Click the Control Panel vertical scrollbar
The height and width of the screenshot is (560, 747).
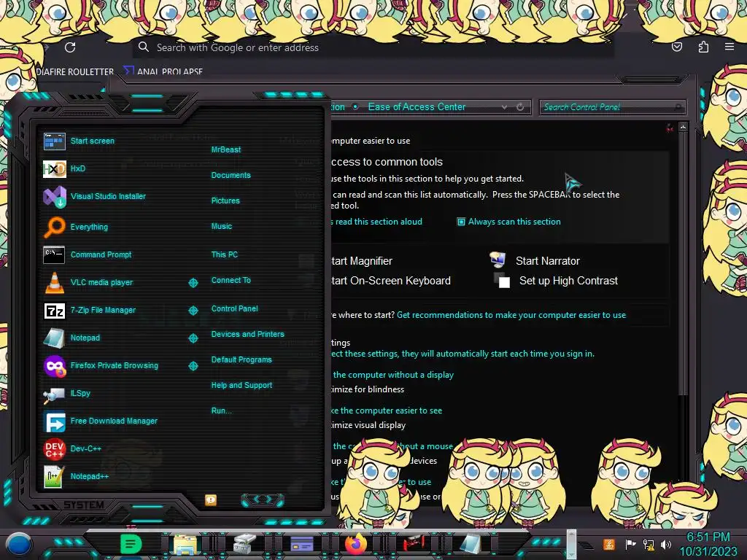pos(683,262)
